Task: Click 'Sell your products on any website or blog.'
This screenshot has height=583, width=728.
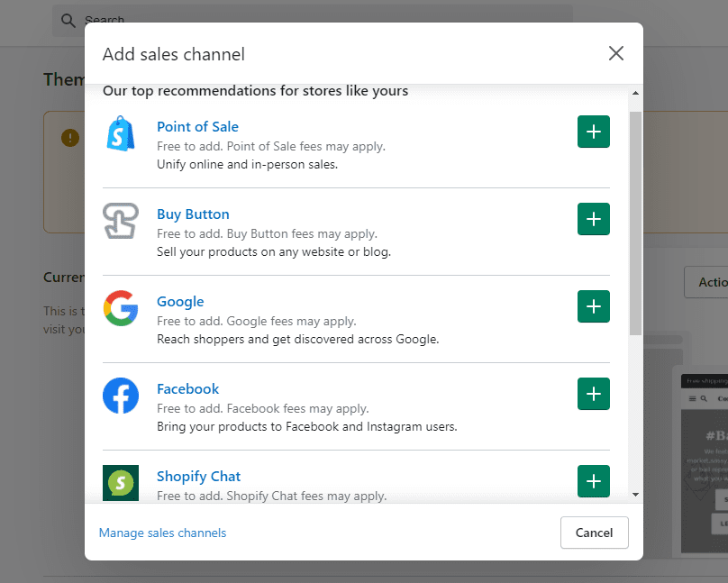Action: point(274,252)
